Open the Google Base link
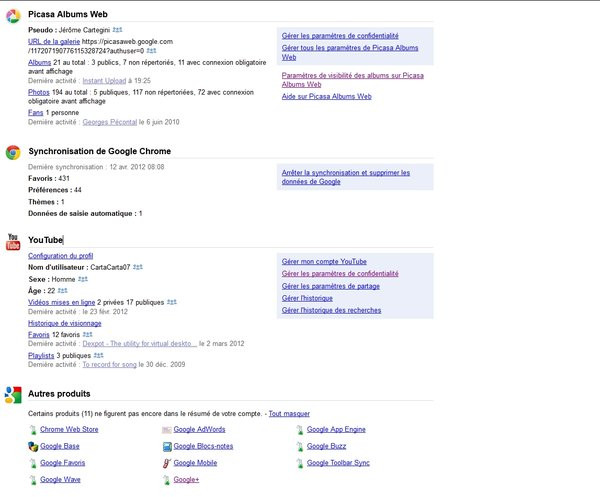The width and height of the screenshot is (600, 497). click(60, 446)
